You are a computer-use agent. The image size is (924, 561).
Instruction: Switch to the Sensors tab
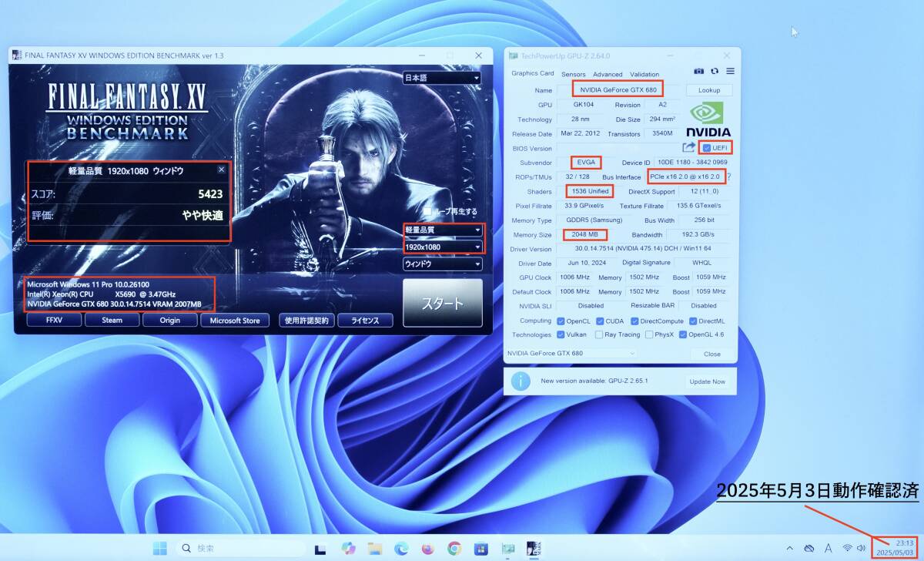coord(573,74)
